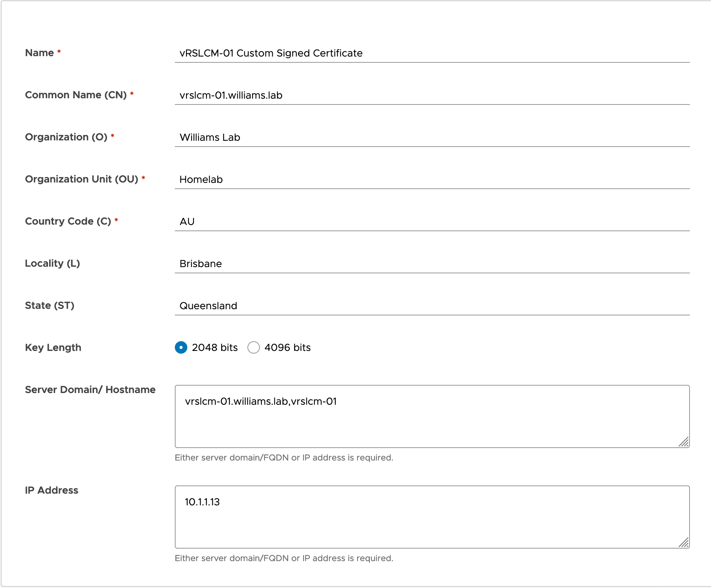Click the 'Organization (O)' label

[x=66, y=137]
